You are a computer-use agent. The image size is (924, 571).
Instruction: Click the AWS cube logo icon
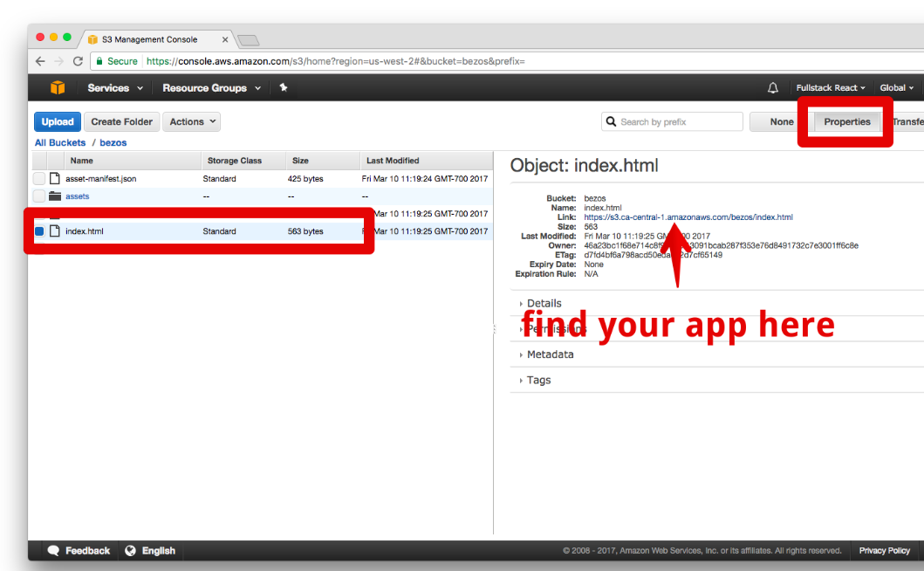pyautogui.click(x=58, y=88)
